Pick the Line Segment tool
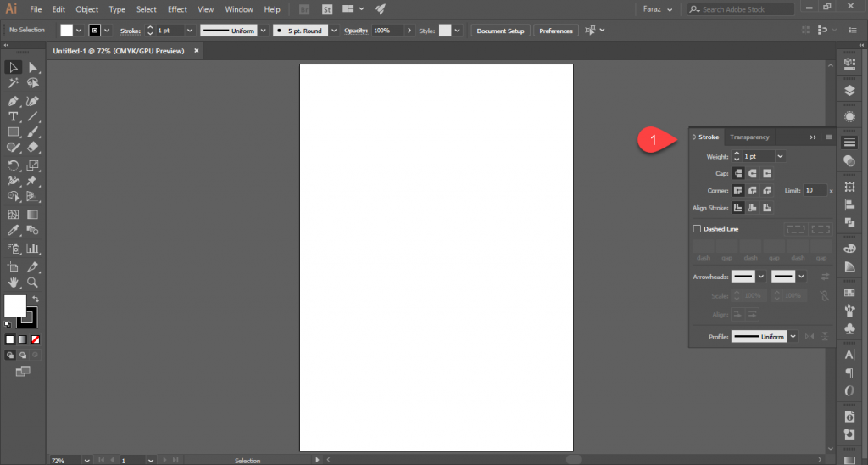Viewport: 868px width, 465px height. click(33, 116)
